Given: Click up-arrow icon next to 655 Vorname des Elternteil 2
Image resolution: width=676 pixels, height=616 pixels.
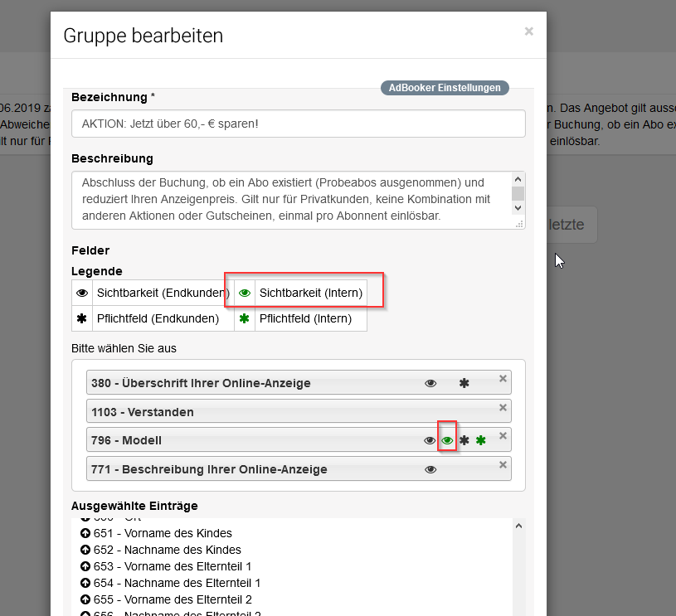Looking at the screenshot, I should point(85,599).
